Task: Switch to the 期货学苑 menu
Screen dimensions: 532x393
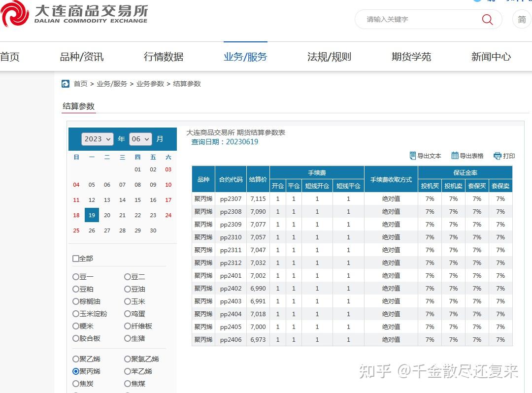Action: [x=411, y=57]
